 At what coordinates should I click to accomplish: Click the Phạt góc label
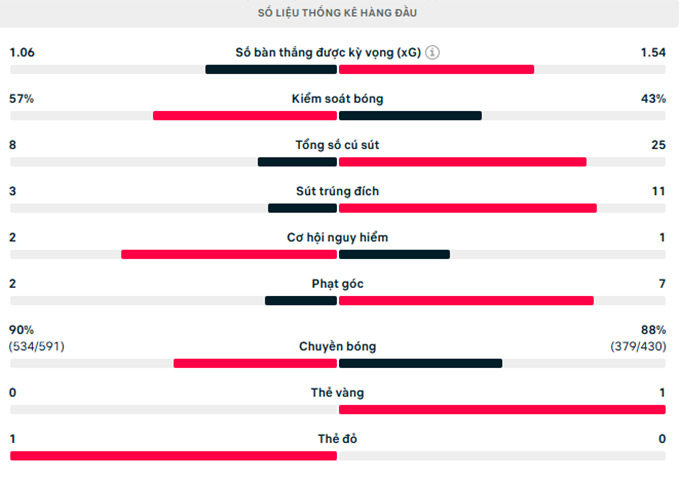[x=337, y=284]
